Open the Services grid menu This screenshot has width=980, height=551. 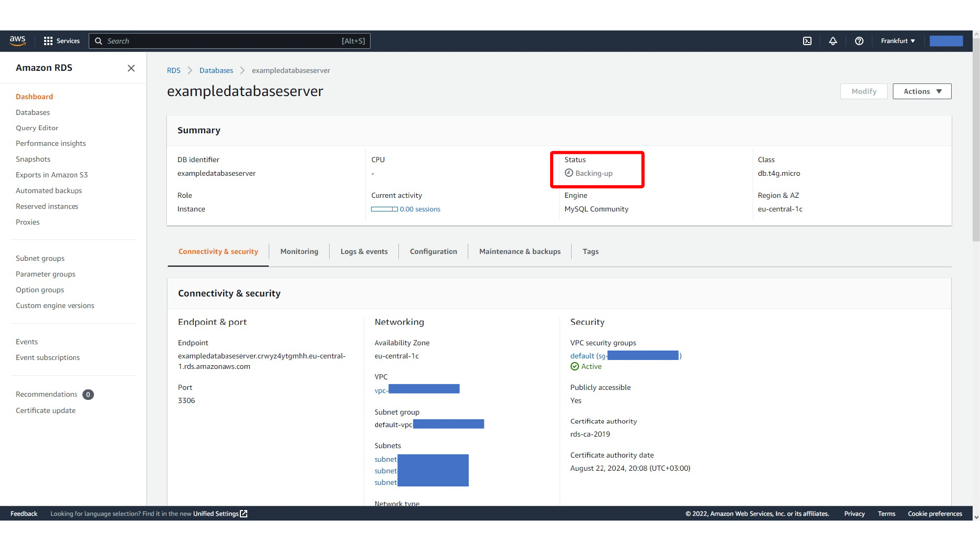click(62, 41)
